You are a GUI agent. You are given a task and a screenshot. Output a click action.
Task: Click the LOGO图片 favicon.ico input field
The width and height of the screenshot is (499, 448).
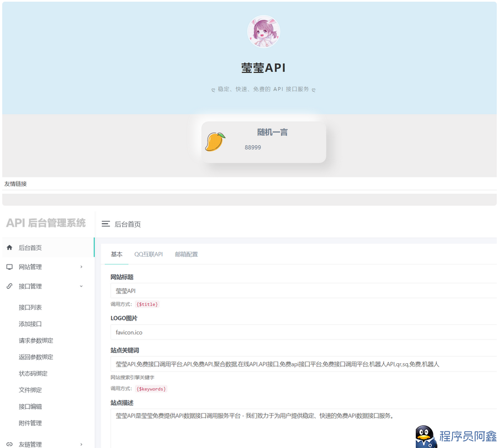304,332
